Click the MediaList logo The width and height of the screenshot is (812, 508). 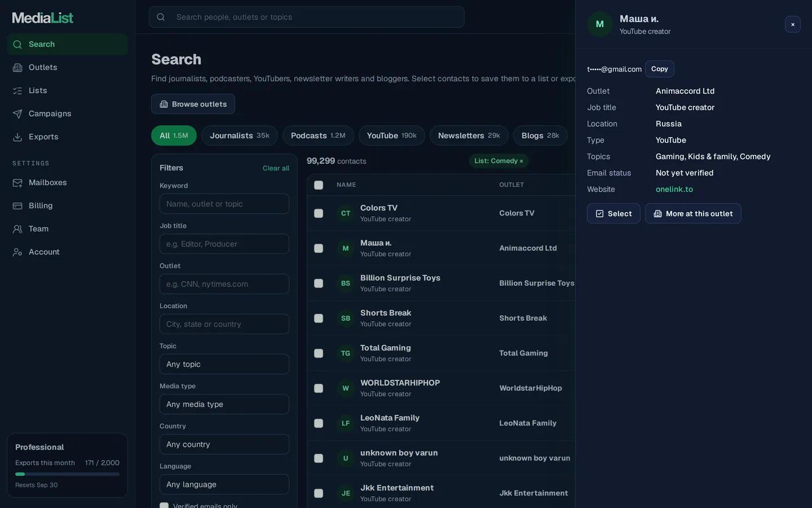click(x=43, y=17)
